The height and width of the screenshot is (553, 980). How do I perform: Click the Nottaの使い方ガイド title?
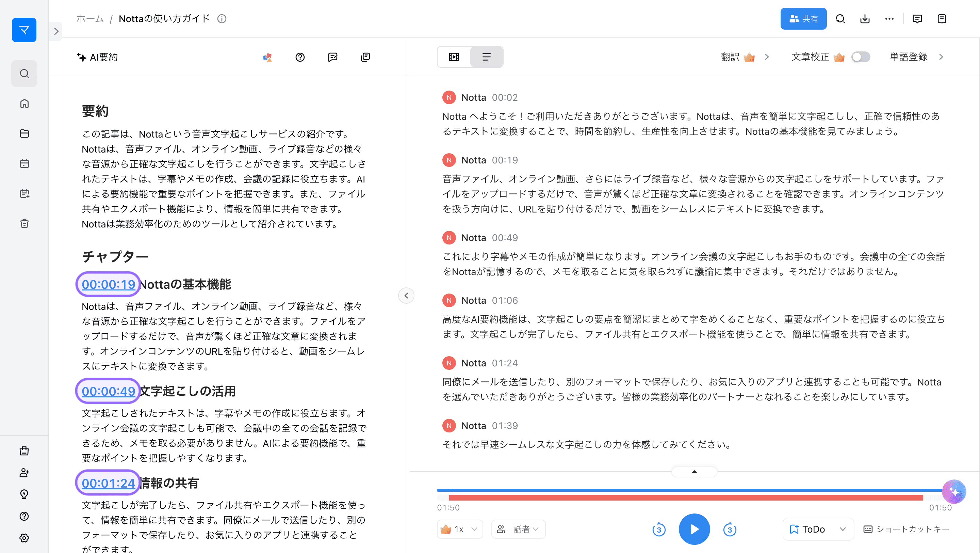tap(164, 19)
